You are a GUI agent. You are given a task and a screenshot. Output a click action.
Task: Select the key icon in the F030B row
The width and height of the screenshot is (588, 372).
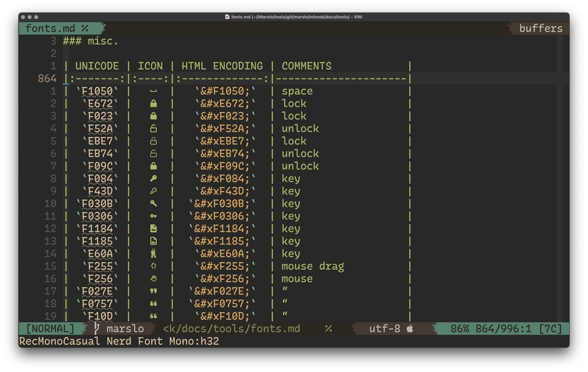tap(154, 203)
